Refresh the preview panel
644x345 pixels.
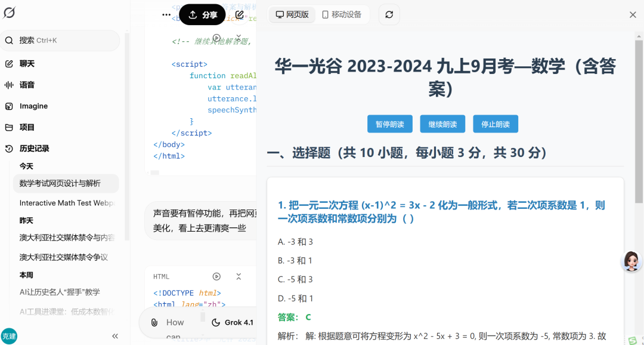(389, 15)
